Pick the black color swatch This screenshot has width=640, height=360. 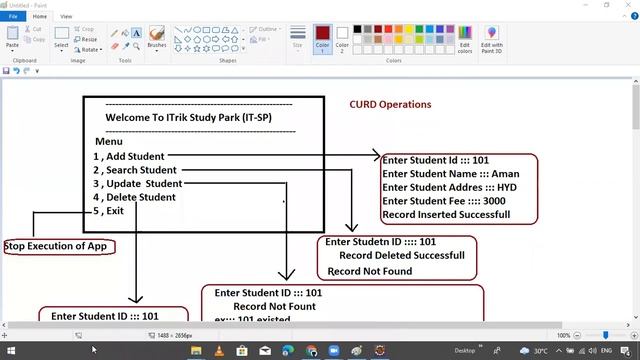[x=358, y=29]
